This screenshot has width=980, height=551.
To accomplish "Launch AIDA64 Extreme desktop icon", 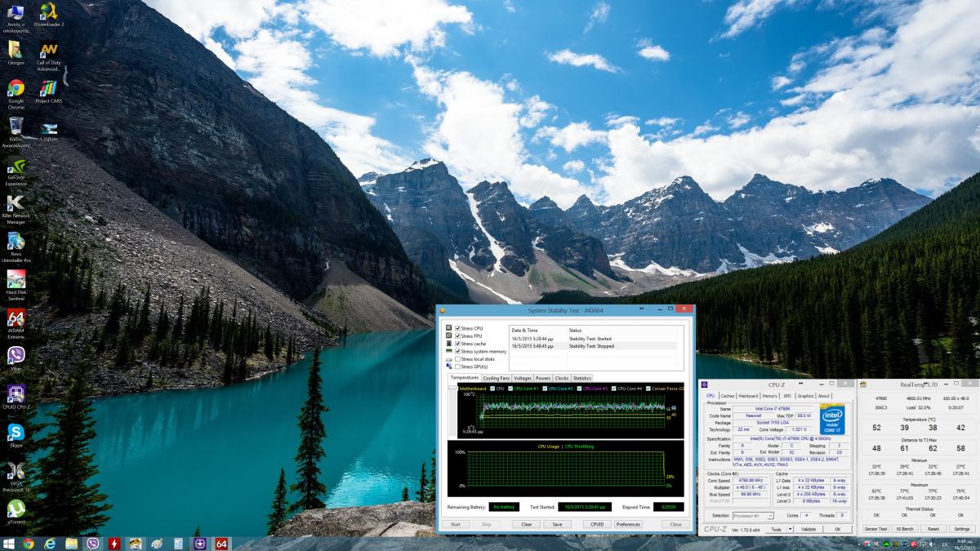I will tap(16, 324).
